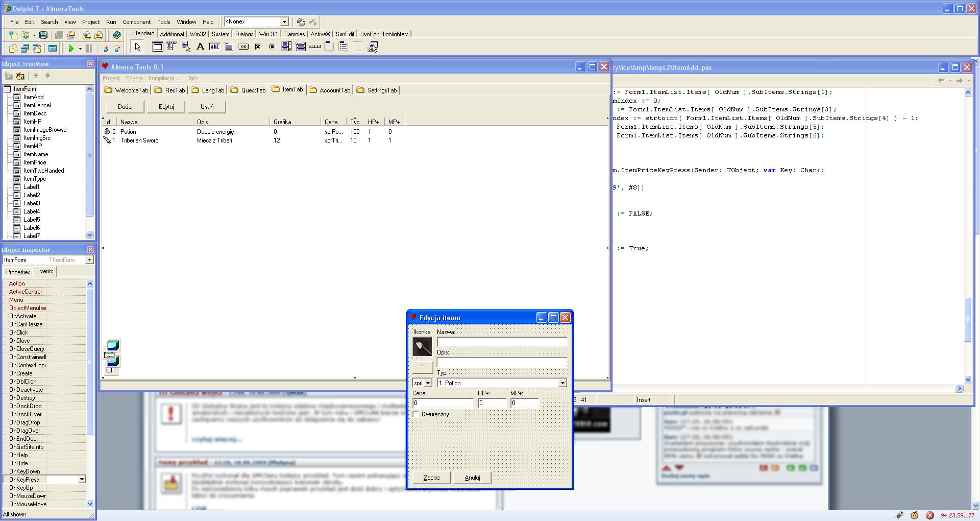Viewport: 980px width, 521px height.
Task: Click the green Run button in the toolbar
Action: tap(71, 49)
